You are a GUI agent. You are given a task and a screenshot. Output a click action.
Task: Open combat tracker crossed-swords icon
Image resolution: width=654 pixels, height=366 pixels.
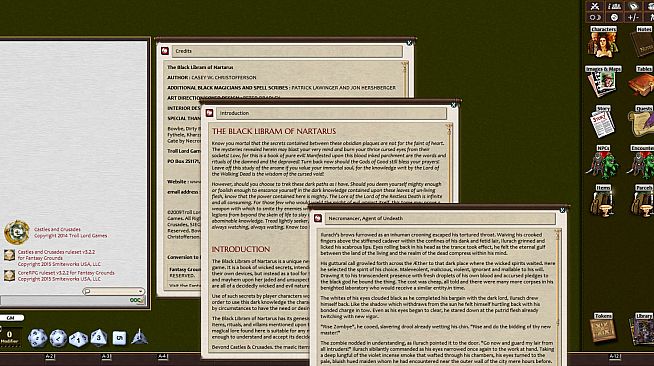point(595,6)
